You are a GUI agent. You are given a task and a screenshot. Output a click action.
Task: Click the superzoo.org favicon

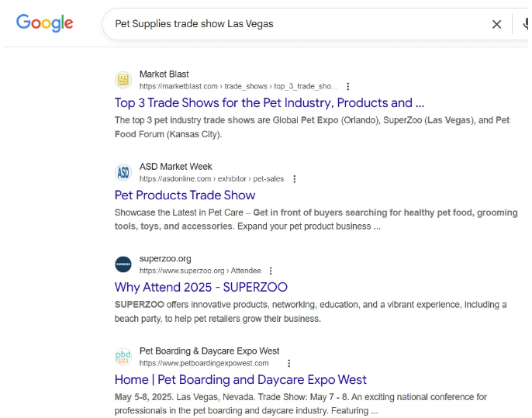pos(123,264)
